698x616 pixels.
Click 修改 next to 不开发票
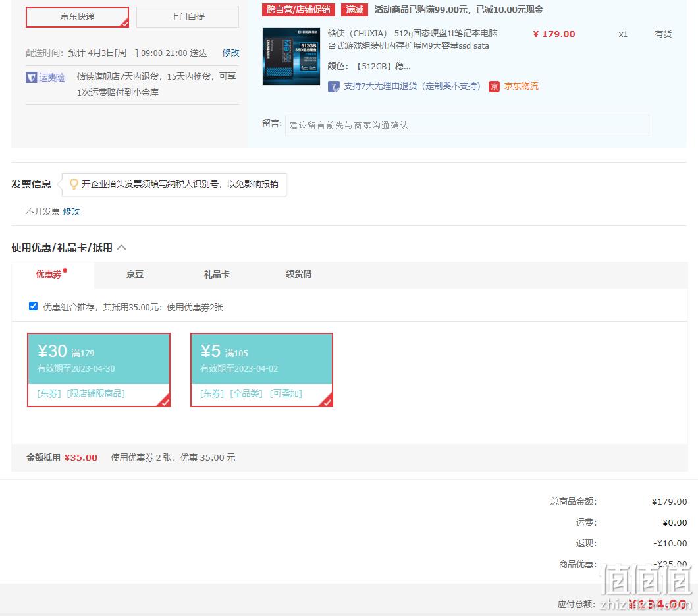pyautogui.click(x=71, y=211)
